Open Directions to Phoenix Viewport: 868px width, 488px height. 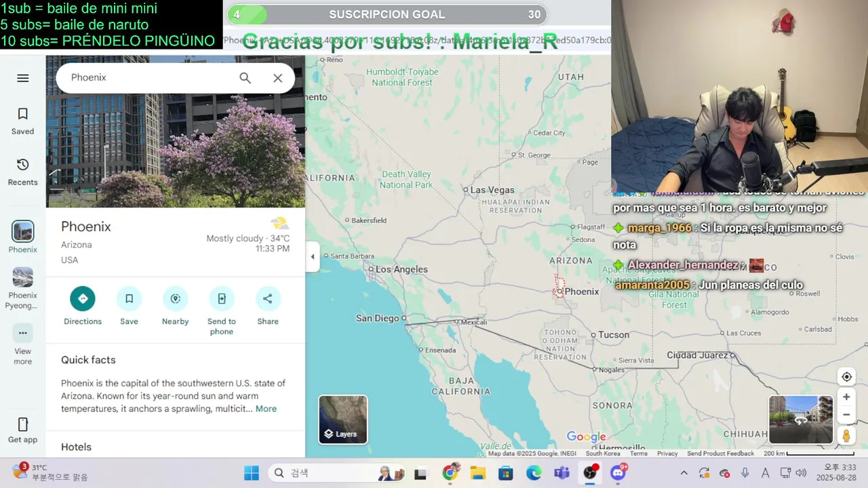83,306
